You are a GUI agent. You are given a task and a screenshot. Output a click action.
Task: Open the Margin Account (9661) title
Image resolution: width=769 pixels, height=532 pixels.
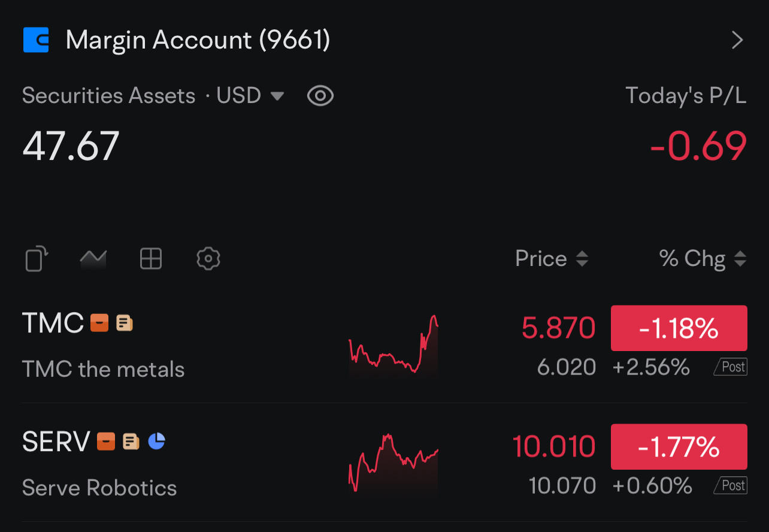(198, 40)
